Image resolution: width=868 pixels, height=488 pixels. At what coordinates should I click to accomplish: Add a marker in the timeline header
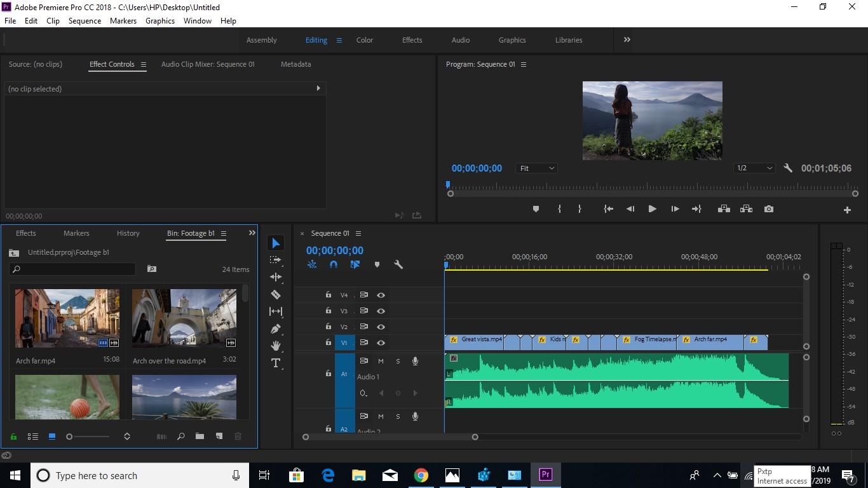click(x=377, y=264)
